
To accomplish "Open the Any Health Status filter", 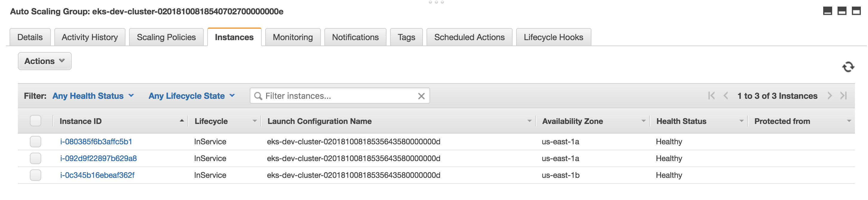I will pos(93,96).
